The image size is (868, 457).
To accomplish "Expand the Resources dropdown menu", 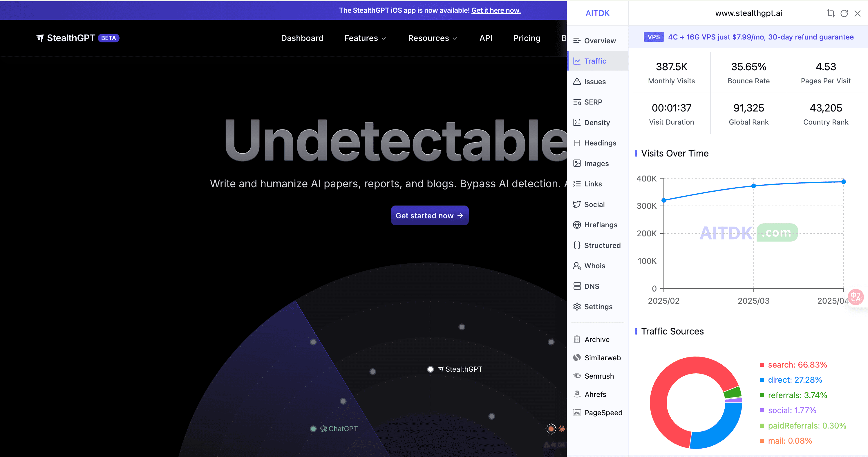I will pyautogui.click(x=432, y=38).
